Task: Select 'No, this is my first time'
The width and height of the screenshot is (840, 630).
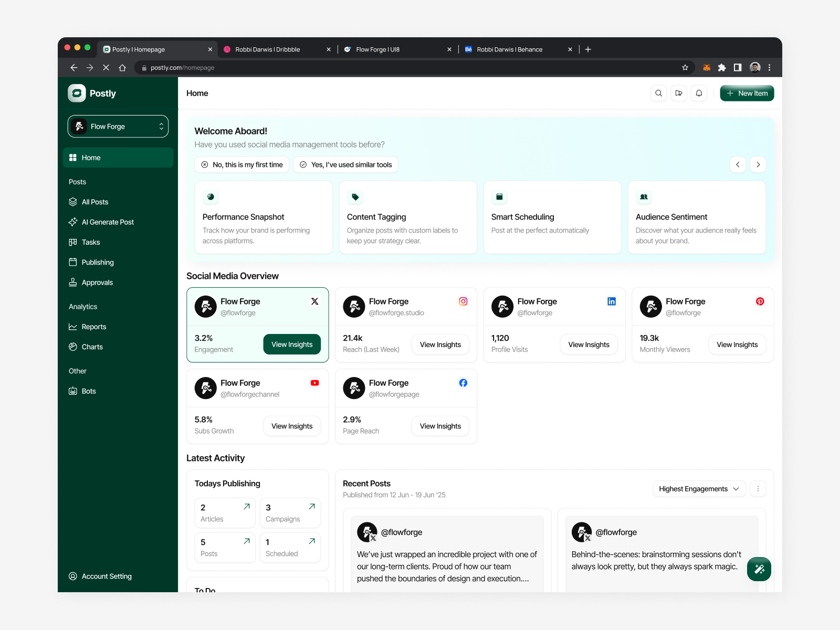Action: coord(241,164)
